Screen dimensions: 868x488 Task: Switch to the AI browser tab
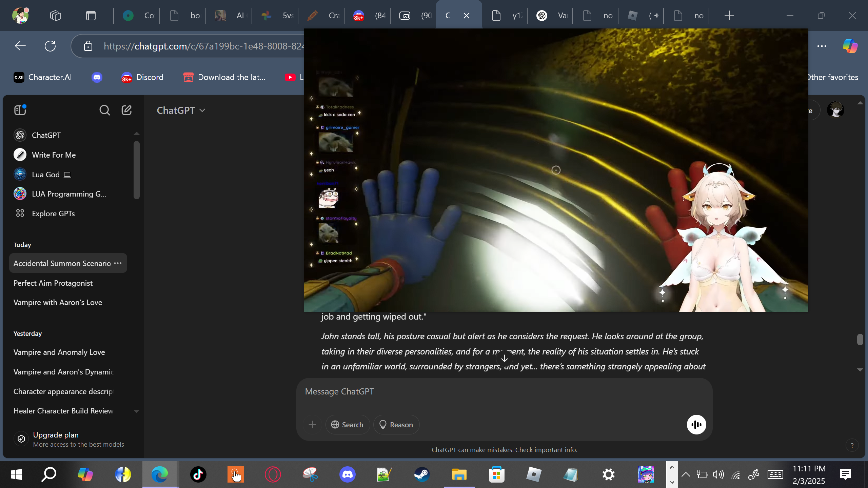click(229, 16)
